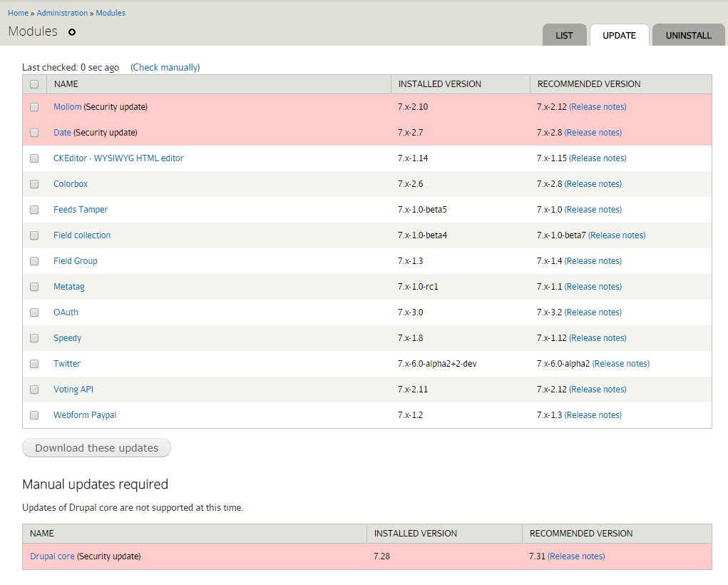Open the Webform Paypal link
The height and width of the screenshot is (585, 728).
click(85, 415)
